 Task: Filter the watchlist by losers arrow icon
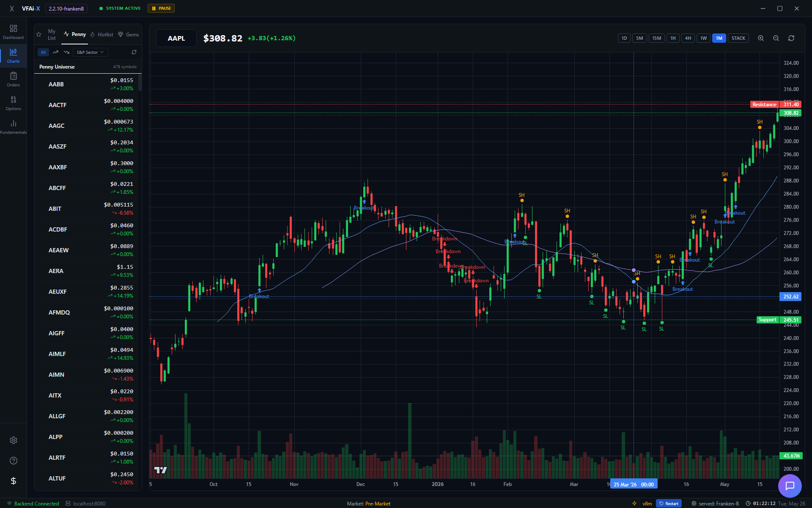tap(66, 52)
